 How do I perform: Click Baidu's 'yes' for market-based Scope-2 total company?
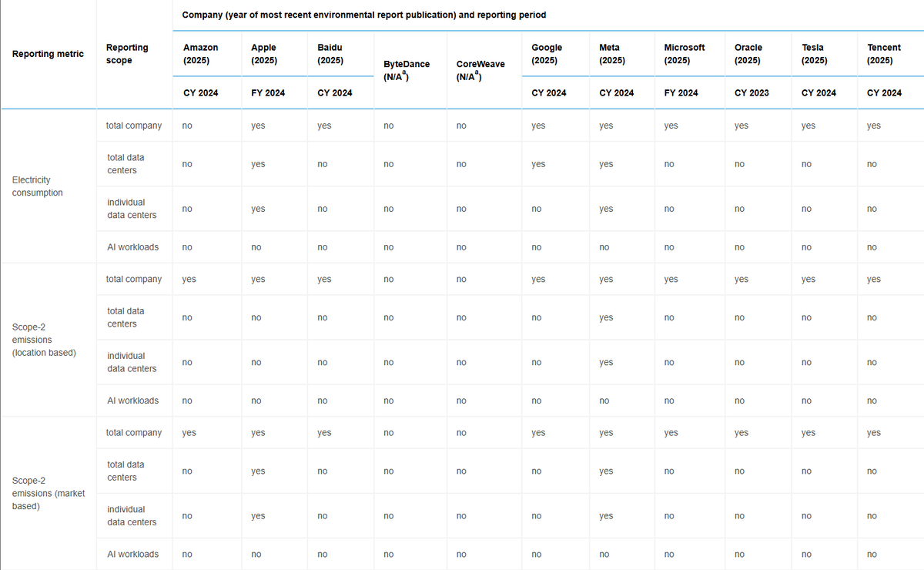pos(324,433)
